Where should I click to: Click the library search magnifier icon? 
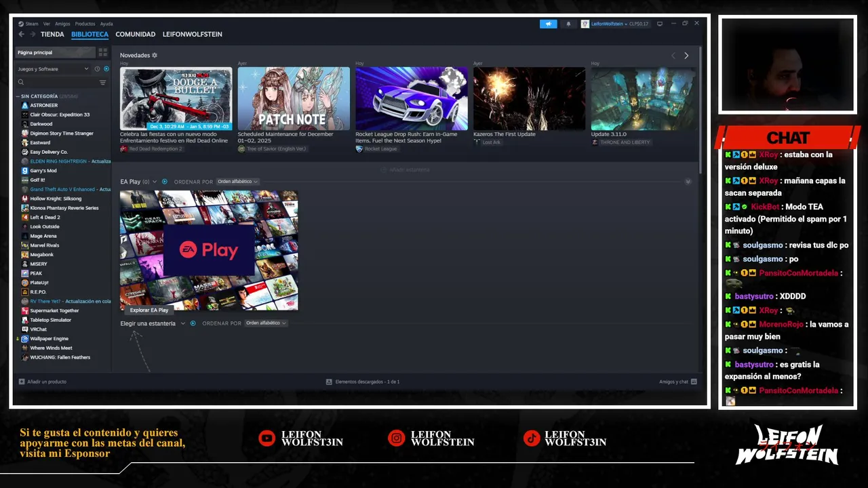pos(22,82)
